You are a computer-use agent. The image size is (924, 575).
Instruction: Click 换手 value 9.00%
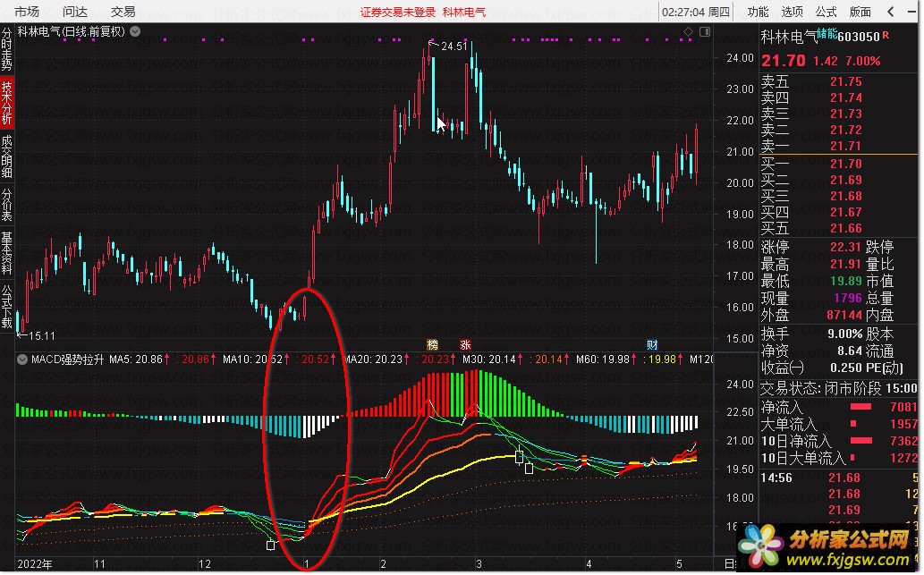point(845,334)
